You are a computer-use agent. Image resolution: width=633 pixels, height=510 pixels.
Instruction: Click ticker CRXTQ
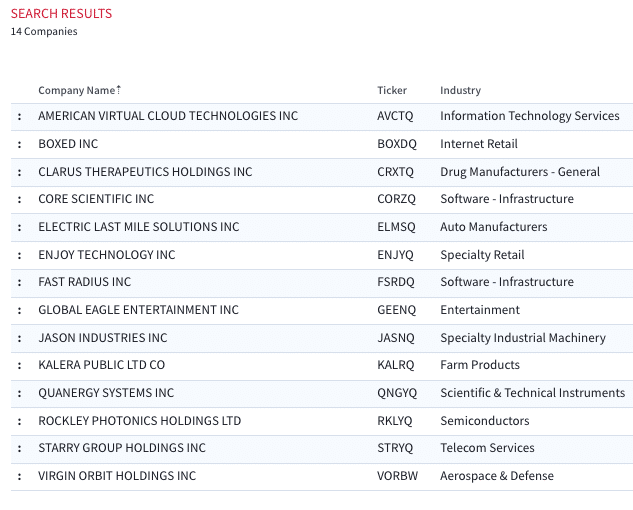point(395,172)
